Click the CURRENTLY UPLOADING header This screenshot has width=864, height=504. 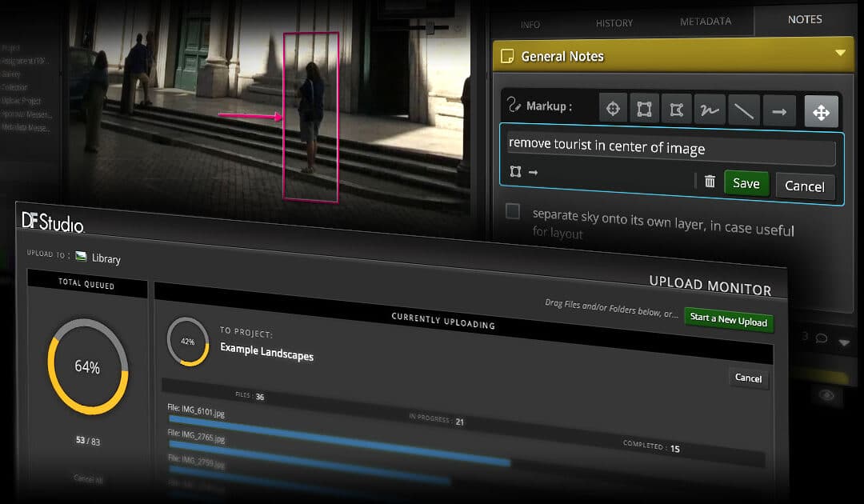tap(443, 321)
